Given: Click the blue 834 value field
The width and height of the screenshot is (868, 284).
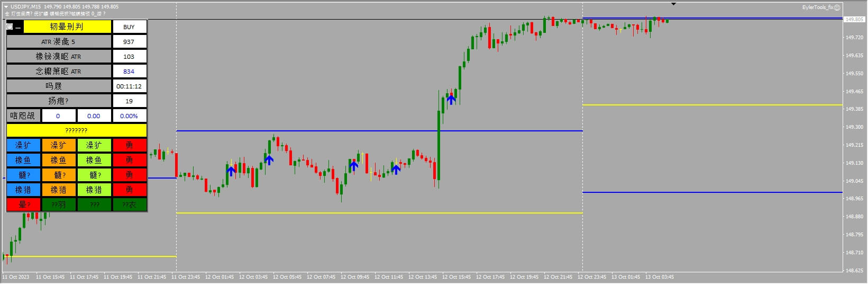Looking at the screenshot, I should coord(129,72).
